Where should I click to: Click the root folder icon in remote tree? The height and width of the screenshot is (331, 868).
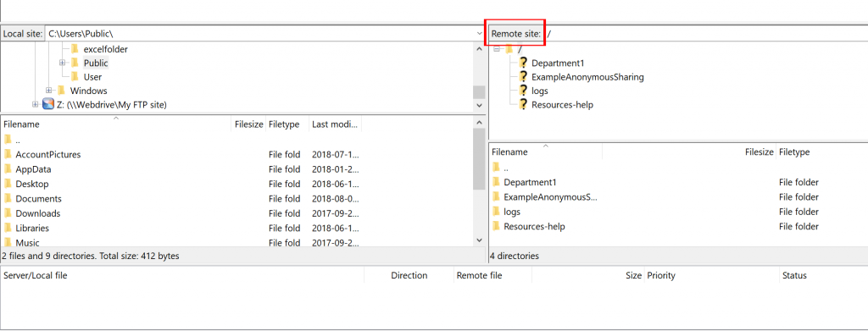click(509, 49)
